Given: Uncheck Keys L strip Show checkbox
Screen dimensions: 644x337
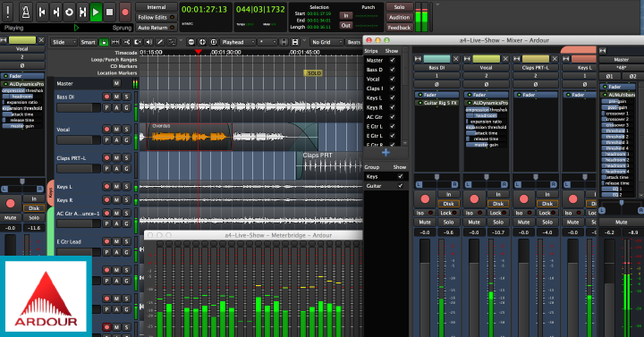Looking at the screenshot, I should click(393, 97).
